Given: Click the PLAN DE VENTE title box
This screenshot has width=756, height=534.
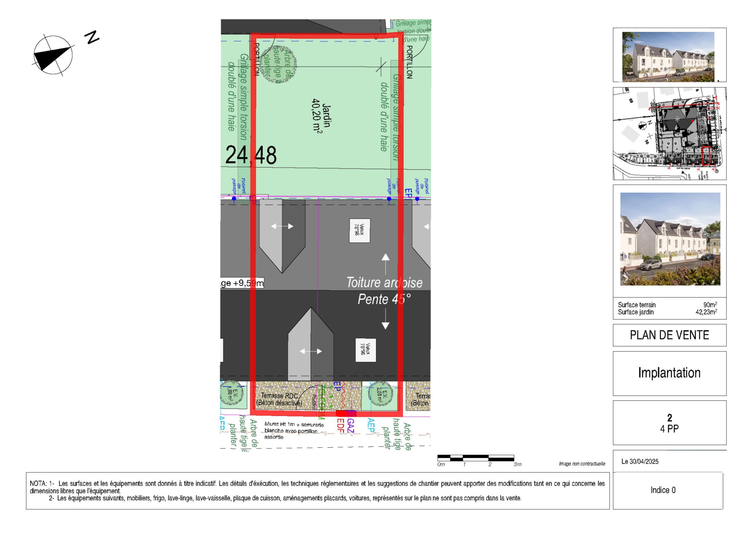Looking at the screenshot, I should (x=669, y=335).
